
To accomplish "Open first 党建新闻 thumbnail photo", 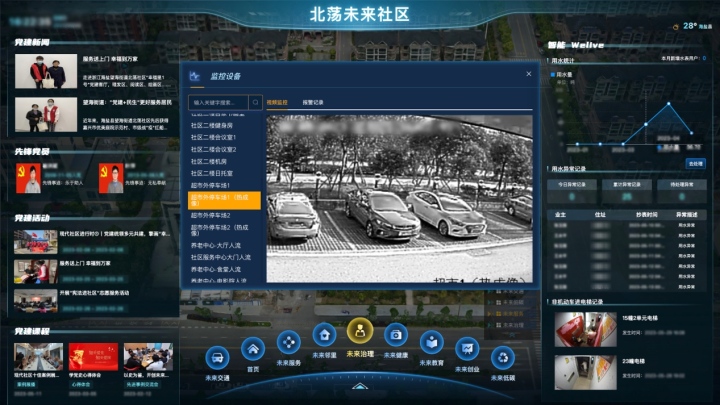I will point(46,71).
